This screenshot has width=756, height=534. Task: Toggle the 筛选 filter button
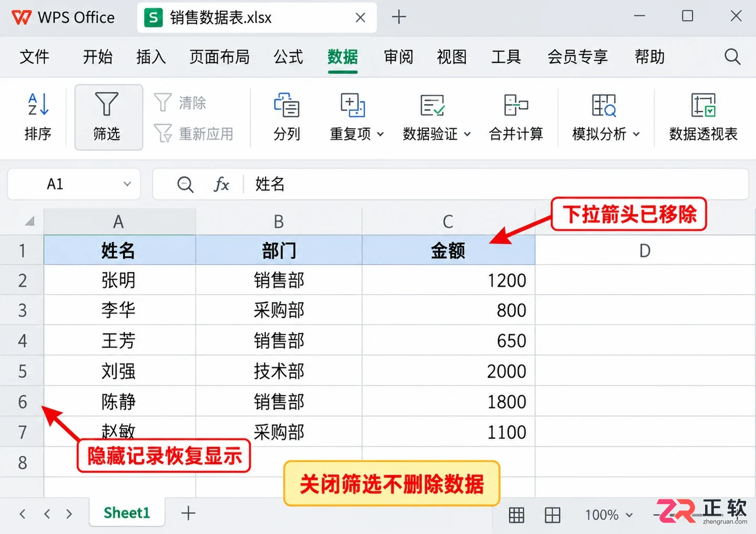[109, 117]
